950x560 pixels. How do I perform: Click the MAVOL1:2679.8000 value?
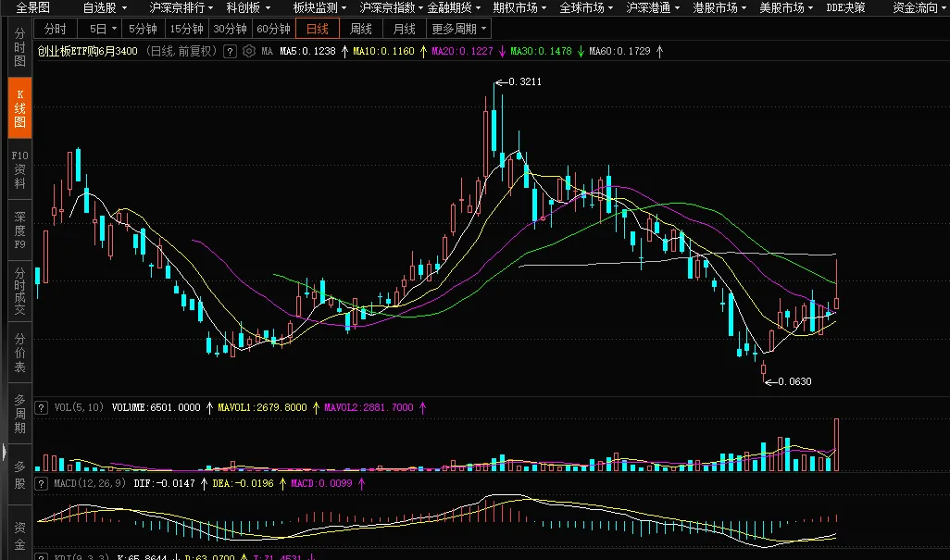click(x=262, y=407)
